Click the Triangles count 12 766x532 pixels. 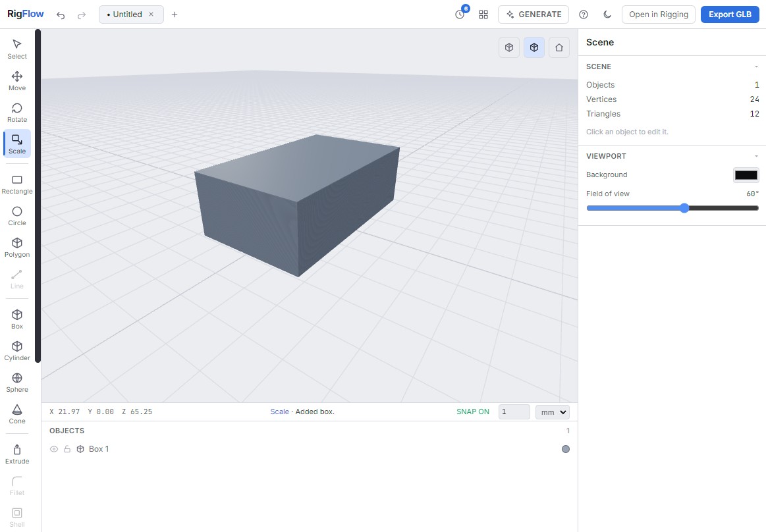(754, 114)
